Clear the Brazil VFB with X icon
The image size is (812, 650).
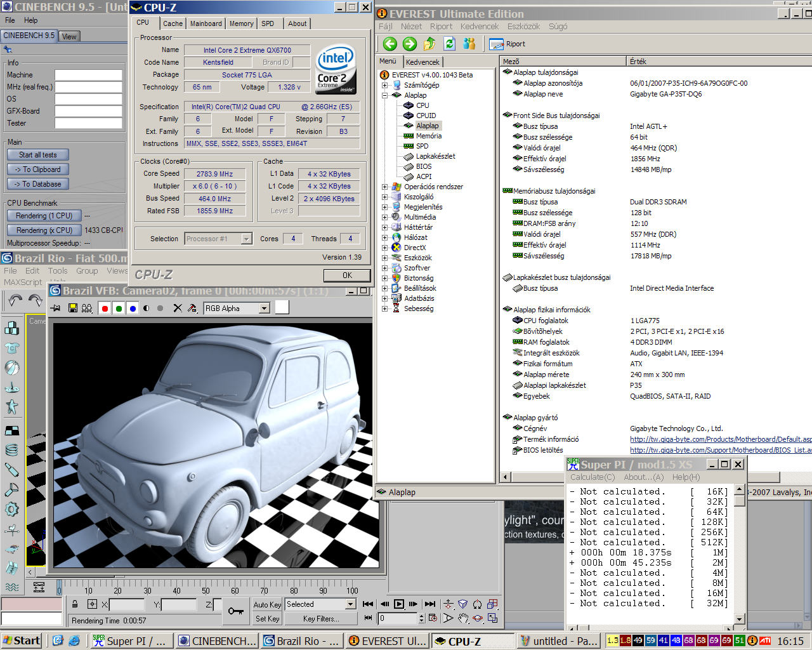point(178,308)
